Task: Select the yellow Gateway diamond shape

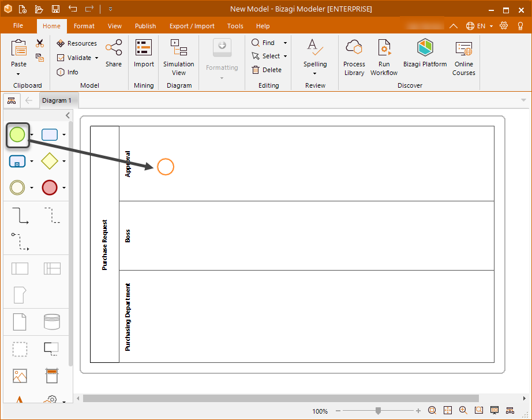Action: click(x=50, y=162)
